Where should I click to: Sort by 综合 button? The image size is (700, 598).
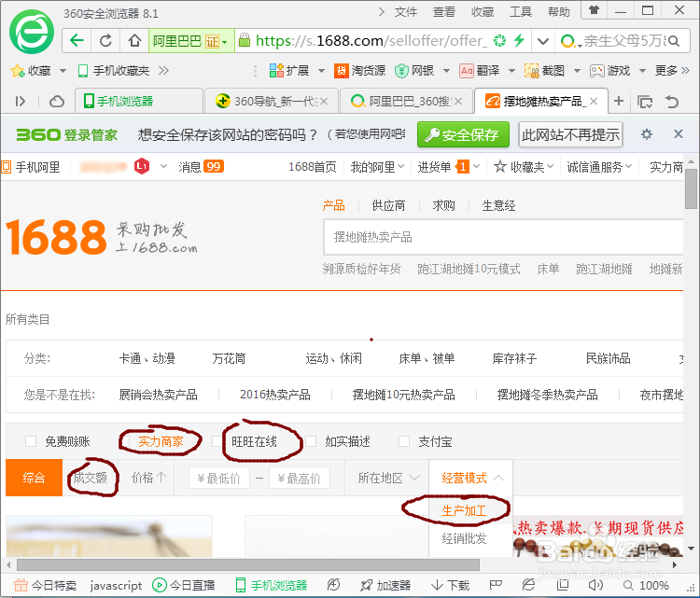coord(34,478)
